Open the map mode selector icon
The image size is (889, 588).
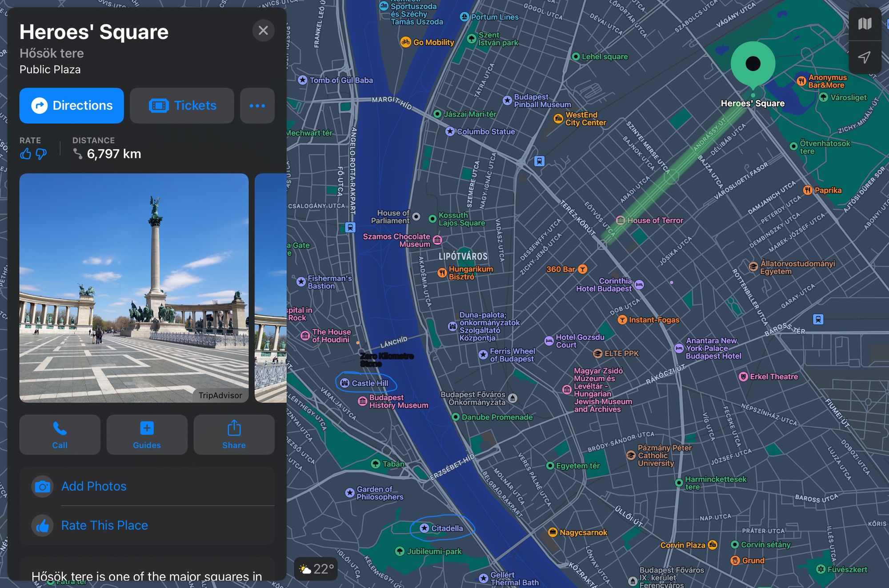tap(865, 24)
